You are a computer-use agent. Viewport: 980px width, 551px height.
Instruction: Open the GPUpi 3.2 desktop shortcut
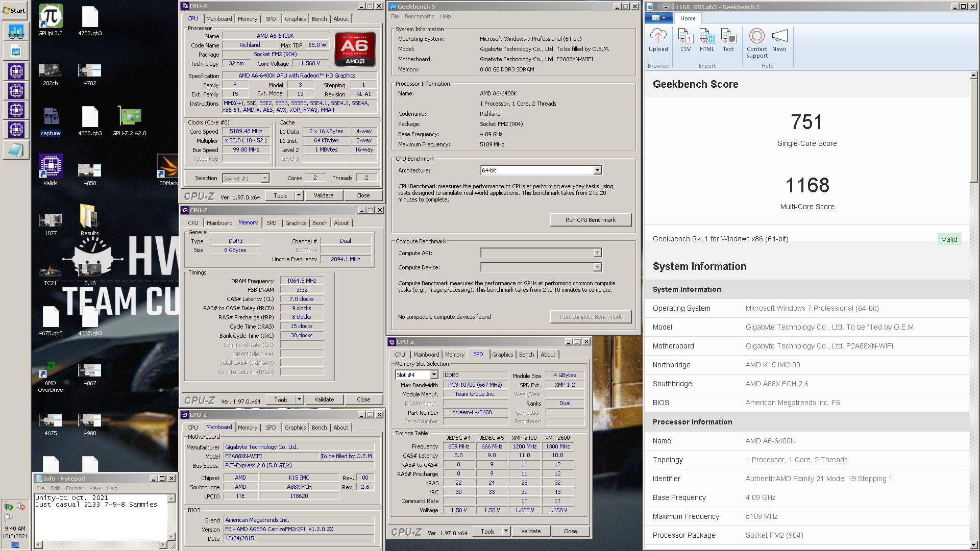[x=51, y=20]
